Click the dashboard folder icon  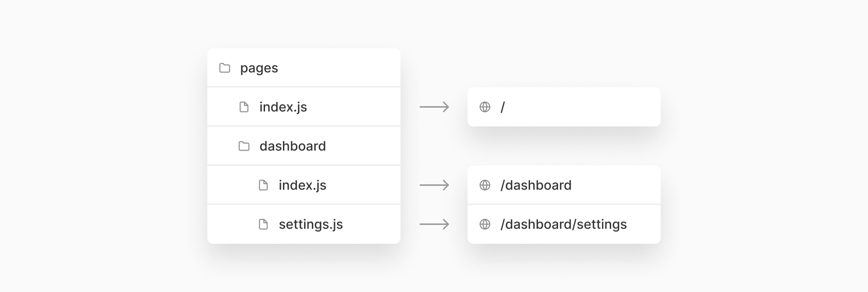(x=244, y=146)
